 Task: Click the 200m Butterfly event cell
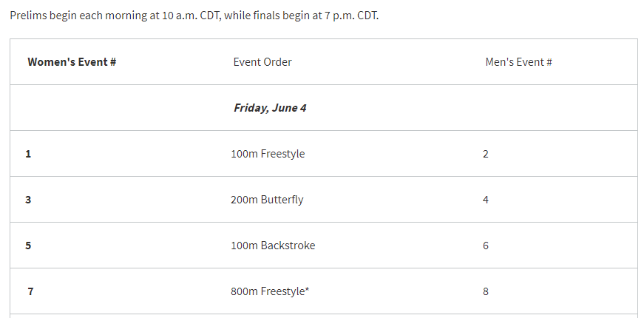(267, 200)
